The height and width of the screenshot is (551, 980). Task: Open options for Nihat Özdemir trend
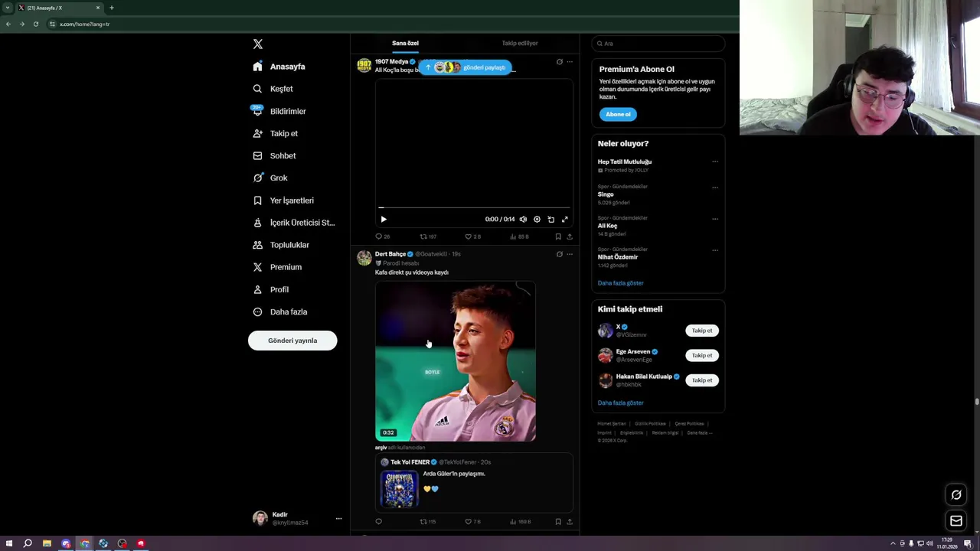pyautogui.click(x=715, y=250)
